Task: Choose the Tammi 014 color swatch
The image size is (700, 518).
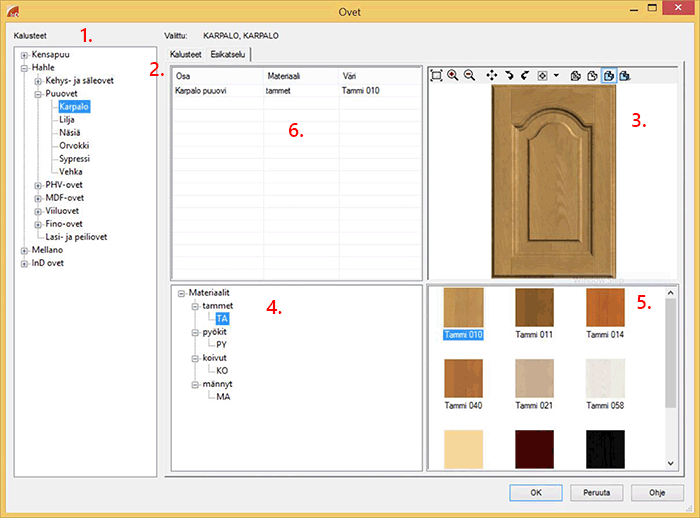Action: tap(606, 308)
